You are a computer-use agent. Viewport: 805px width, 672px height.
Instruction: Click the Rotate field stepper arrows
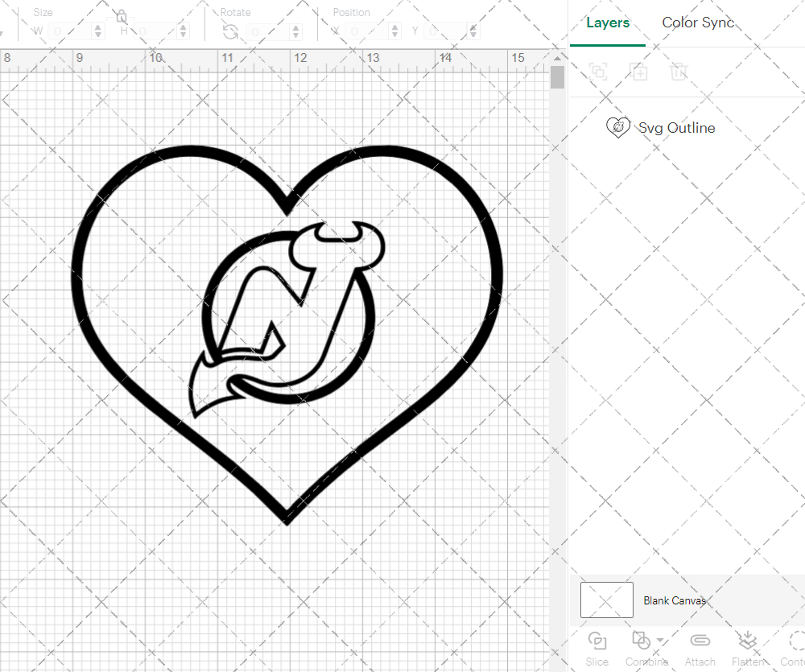click(296, 32)
